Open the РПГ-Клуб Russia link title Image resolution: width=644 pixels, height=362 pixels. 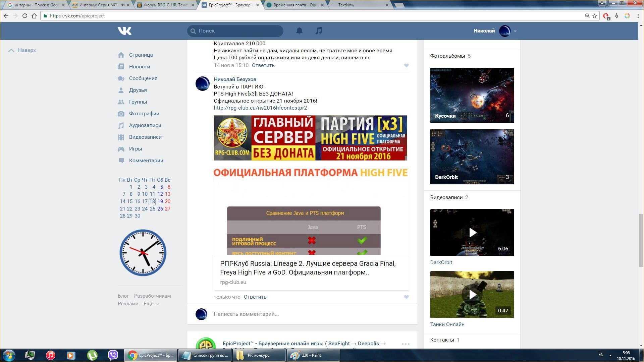(308, 268)
